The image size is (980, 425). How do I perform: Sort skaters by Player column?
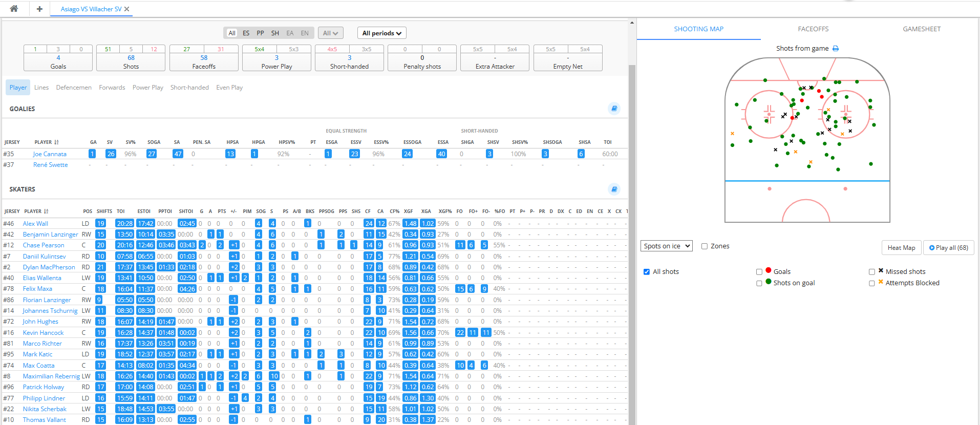tap(36, 211)
